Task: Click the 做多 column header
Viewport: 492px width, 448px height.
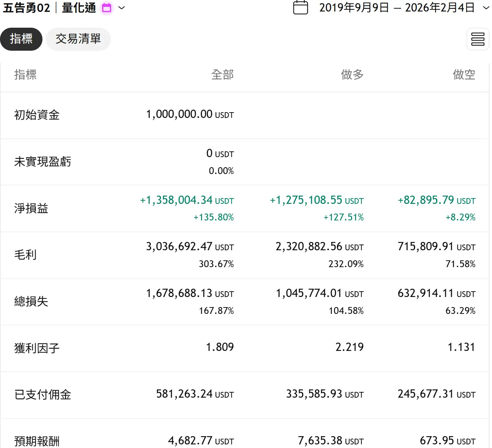Action: (352, 74)
